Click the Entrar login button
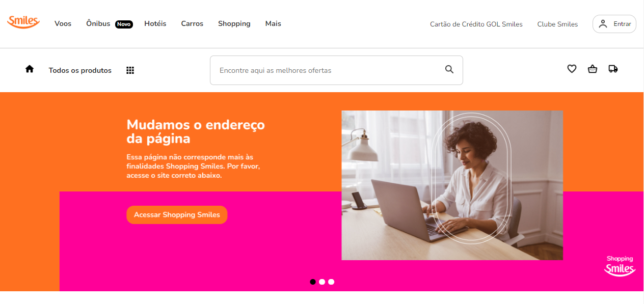Image resolution: width=644 pixels, height=304 pixels. (614, 24)
